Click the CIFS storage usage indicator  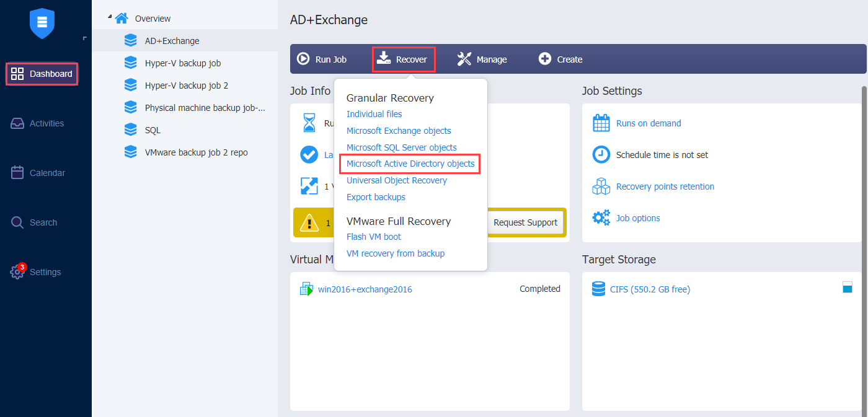[x=848, y=287]
